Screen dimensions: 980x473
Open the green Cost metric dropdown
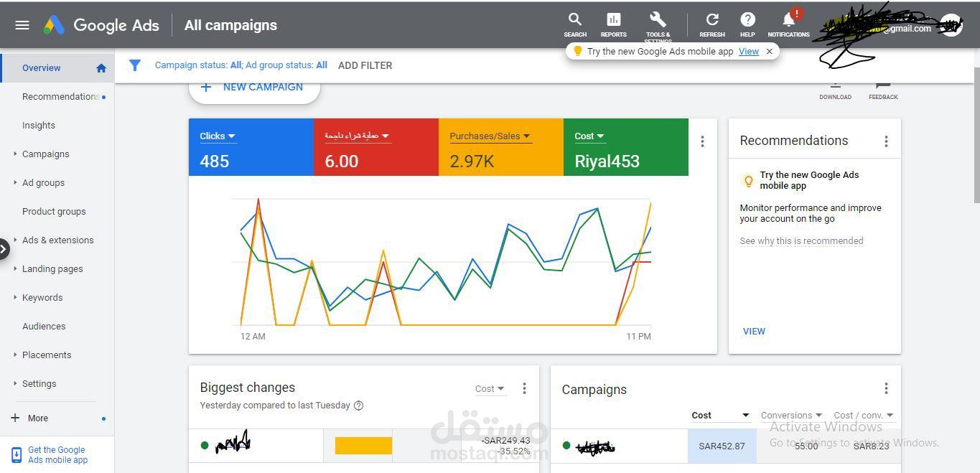(x=589, y=136)
